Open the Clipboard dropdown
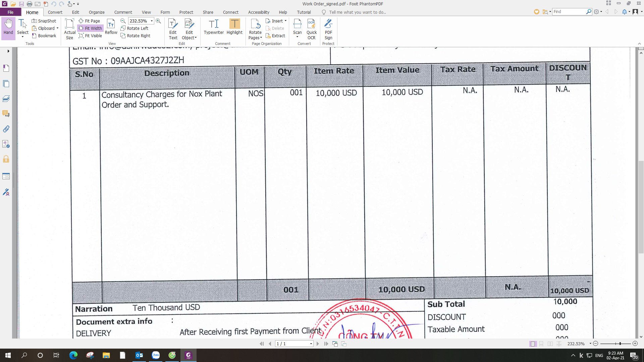 [x=57, y=28]
